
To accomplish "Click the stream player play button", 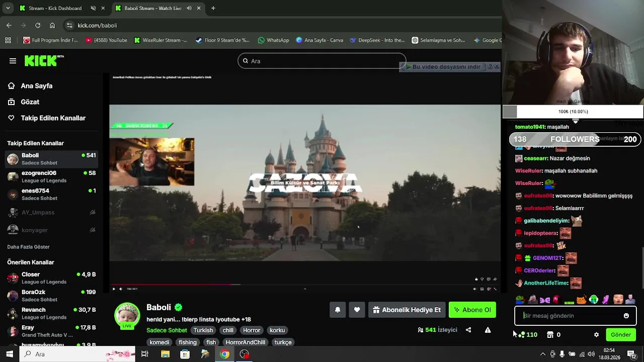I will click(114, 289).
